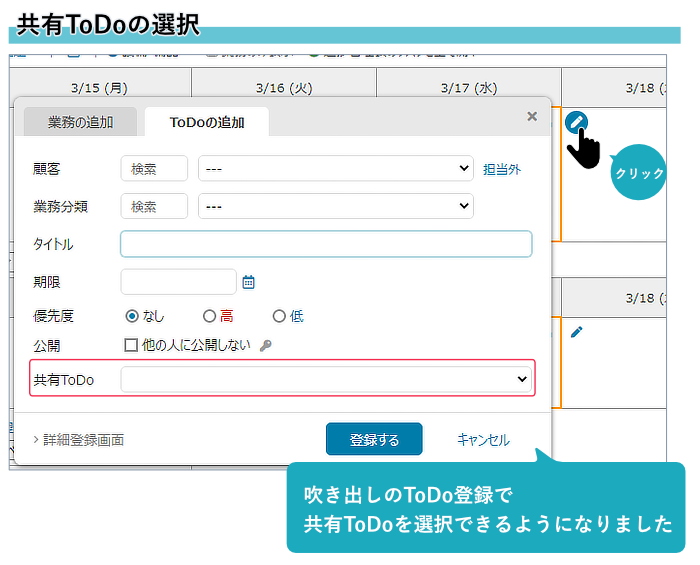The image size is (700, 565).
Task: Select the ToDoの追加 tab
Action: tap(206, 122)
